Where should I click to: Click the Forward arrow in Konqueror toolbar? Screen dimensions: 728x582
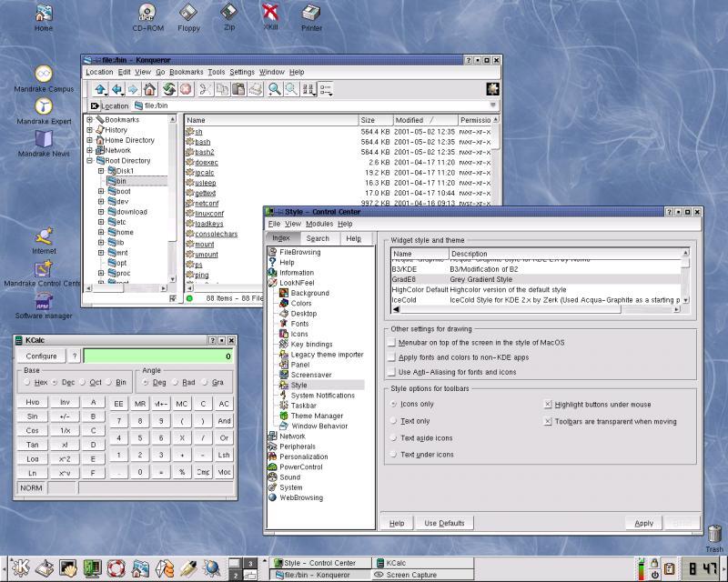133,89
